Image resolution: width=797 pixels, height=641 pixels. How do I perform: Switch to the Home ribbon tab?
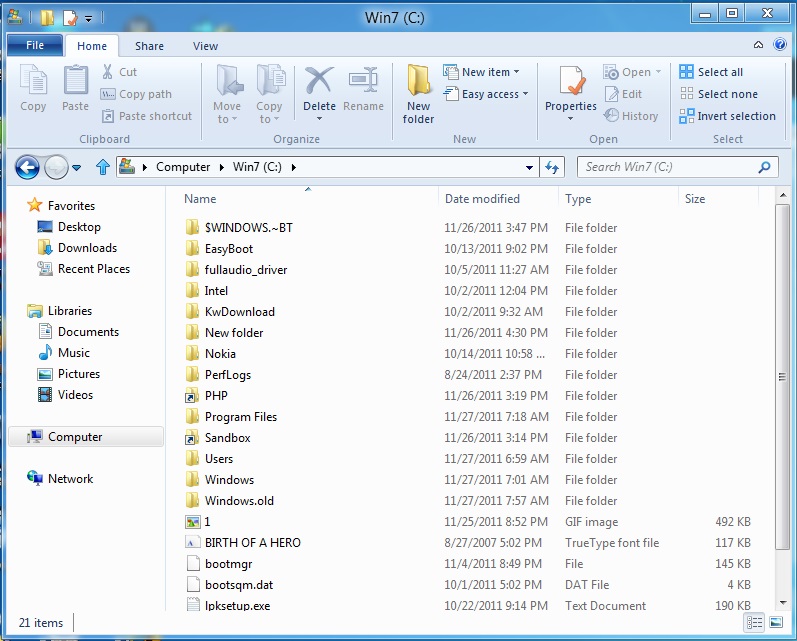[x=92, y=46]
